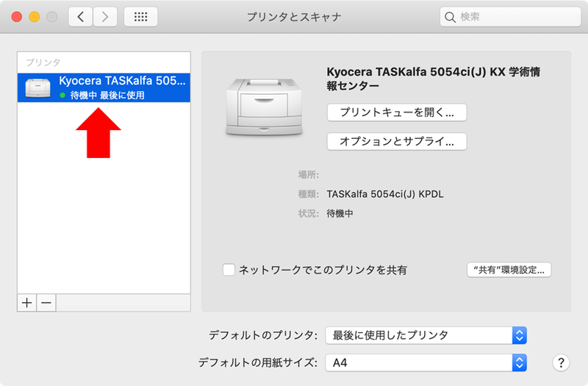Open "共有"環境設定... button

tap(509, 270)
